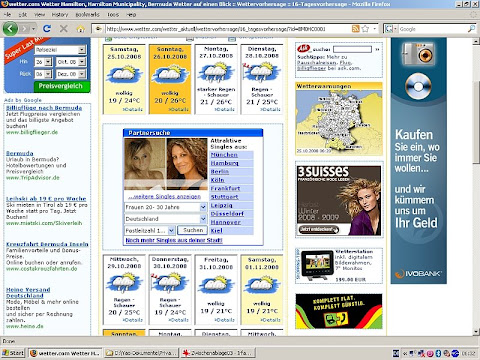
Task: Open the Billigflüge nach Bermuda ad link
Action: (44, 108)
